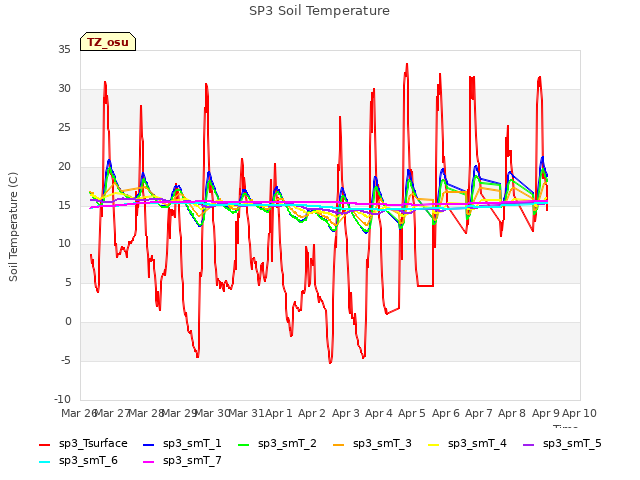Click the TZ_osu annotation label
The image size is (640, 480).
pos(108,42)
